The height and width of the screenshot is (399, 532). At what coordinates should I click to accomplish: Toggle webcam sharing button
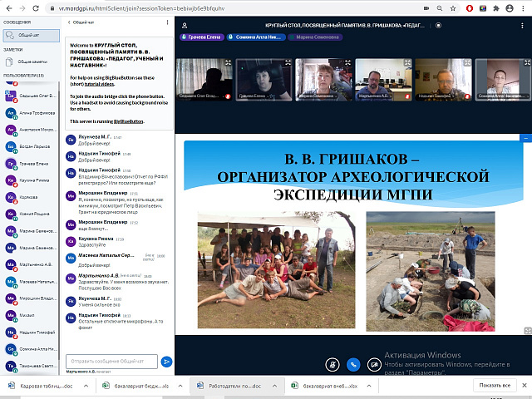[374, 365]
